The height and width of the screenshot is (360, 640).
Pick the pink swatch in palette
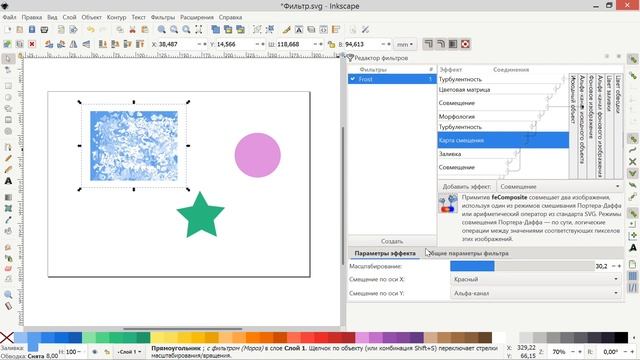click(362, 338)
